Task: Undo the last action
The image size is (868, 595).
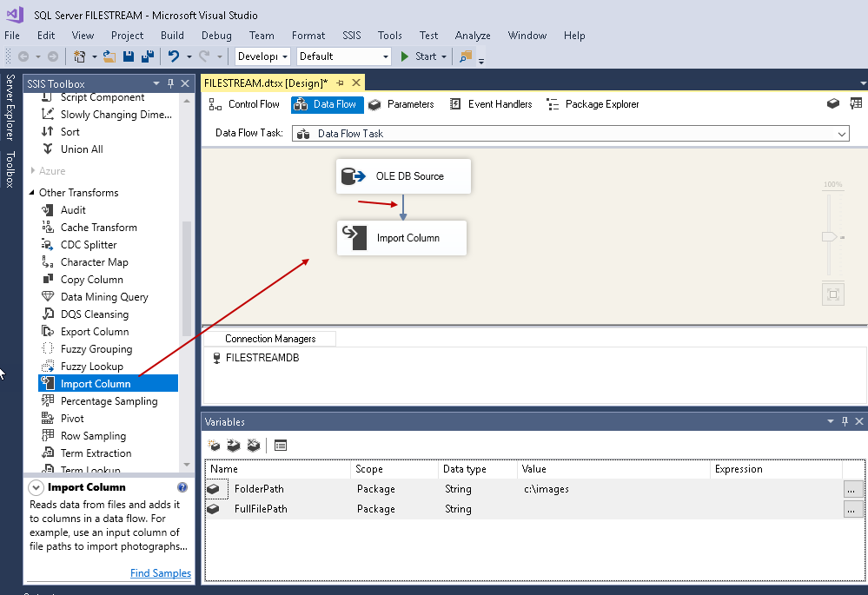Action: (174, 56)
